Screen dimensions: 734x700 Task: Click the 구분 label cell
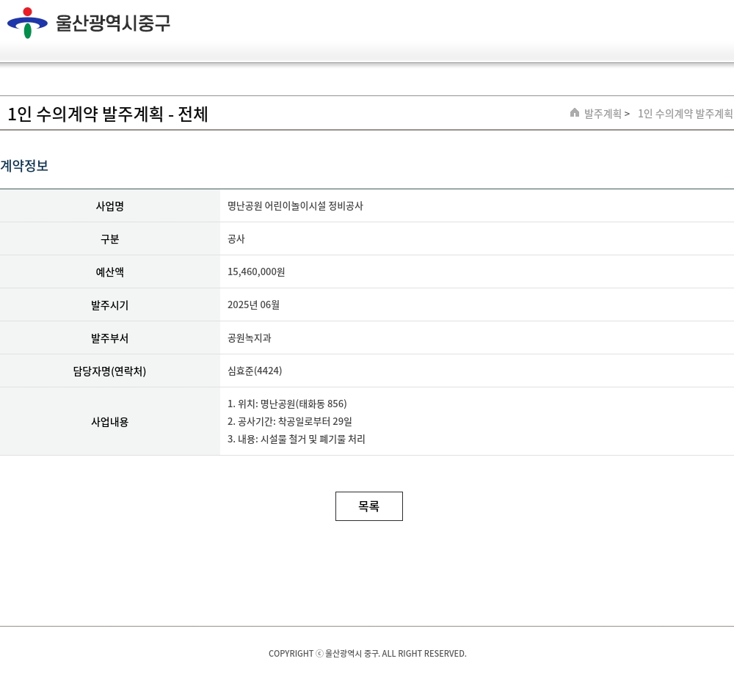coord(110,239)
